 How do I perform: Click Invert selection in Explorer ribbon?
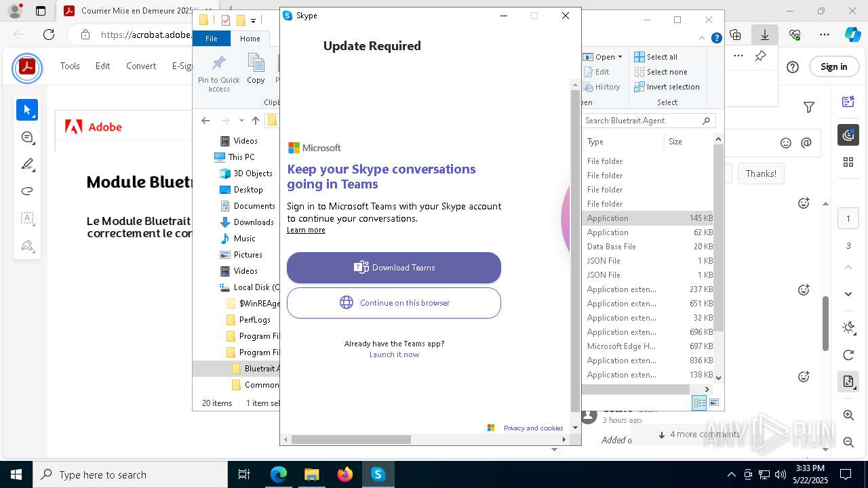click(667, 87)
